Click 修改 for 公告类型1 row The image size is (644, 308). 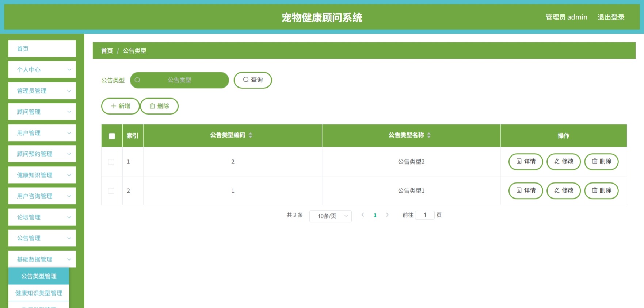pyautogui.click(x=564, y=190)
